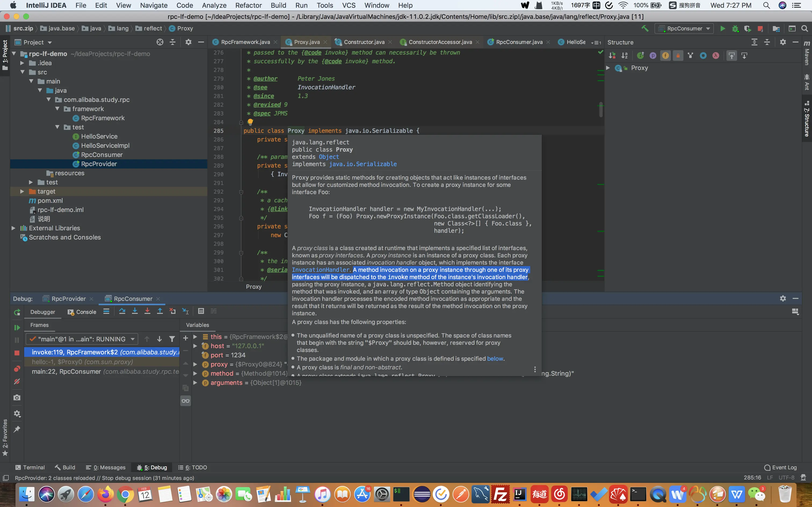This screenshot has height=507, width=812.
Task: Click the Build Project hammer icon
Action: pos(644,28)
